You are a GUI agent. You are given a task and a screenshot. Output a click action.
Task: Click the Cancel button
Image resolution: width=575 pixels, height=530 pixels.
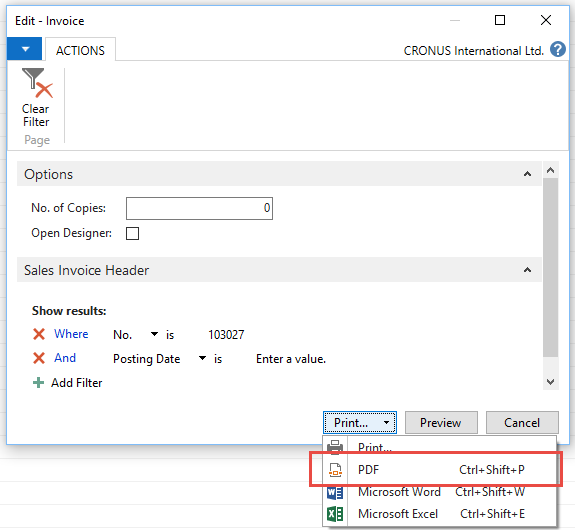coord(522,423)
